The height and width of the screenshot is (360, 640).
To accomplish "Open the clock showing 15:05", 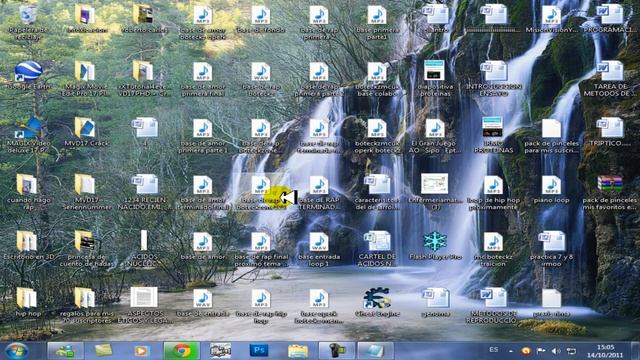I will point(605,351).
